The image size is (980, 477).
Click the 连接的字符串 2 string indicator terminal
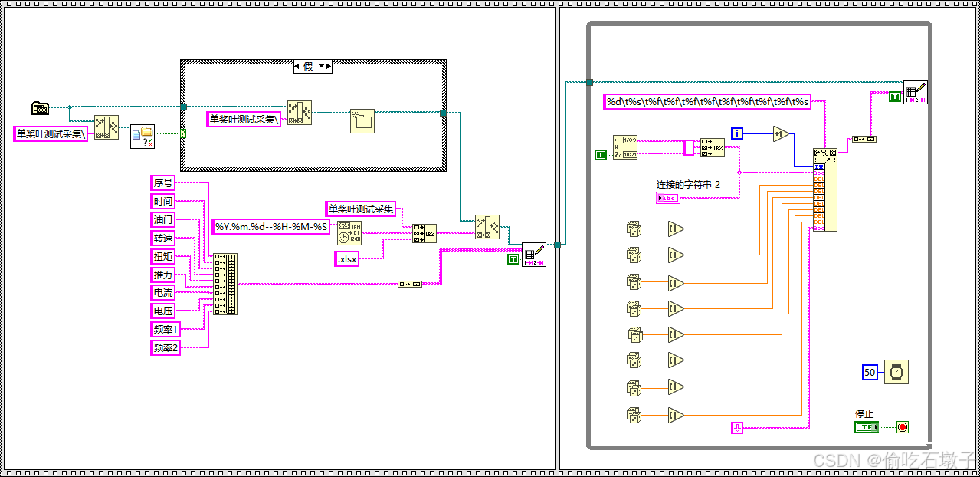click(x=668, y=198)
